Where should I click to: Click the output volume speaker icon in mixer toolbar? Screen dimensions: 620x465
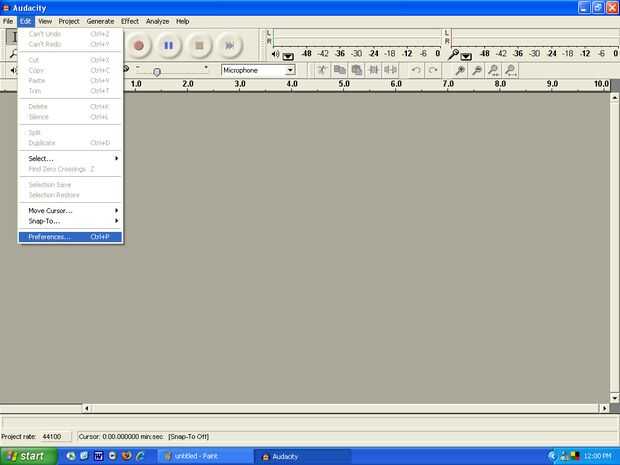coord(13,70)
